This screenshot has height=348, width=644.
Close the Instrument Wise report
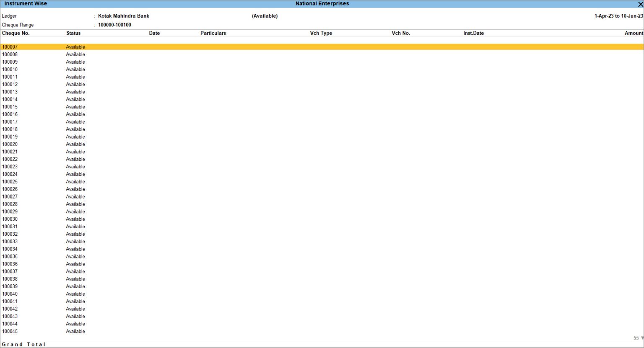640,4
